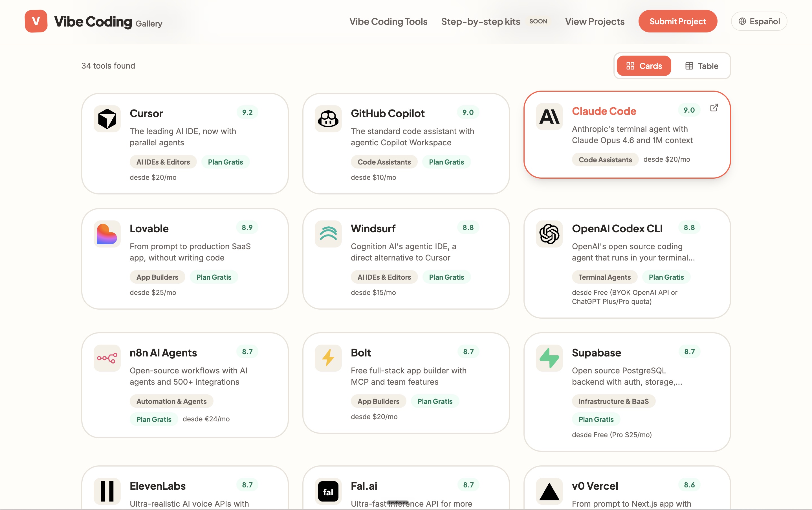The image size is (812, 510).
Task: Click the SOON badge
Action: [538, 21]
